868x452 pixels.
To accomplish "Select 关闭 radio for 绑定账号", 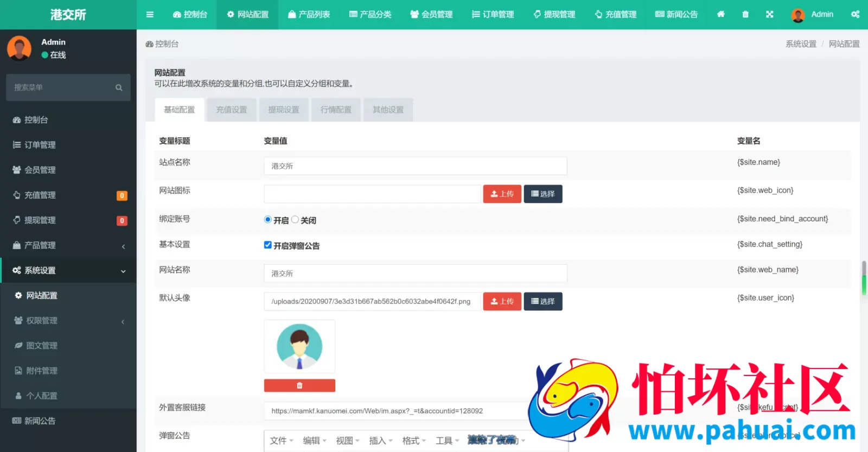I will [295, 220].
